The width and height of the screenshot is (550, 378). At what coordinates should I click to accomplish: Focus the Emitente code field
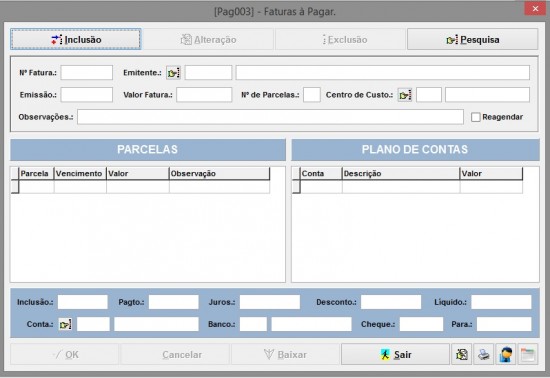click(x=208, y=73)
